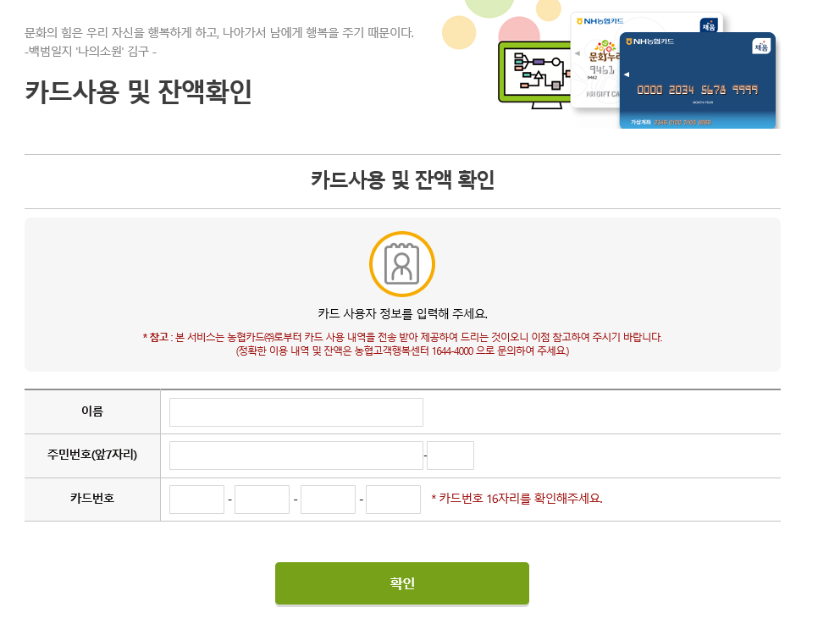Click the blue NH농협카드 card image
840x635 pixels.
(x=698, y=80)
